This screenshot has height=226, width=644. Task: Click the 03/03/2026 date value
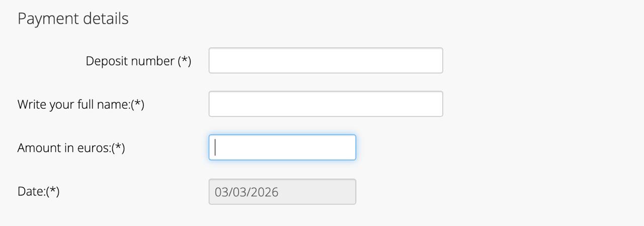click(247, 192)
